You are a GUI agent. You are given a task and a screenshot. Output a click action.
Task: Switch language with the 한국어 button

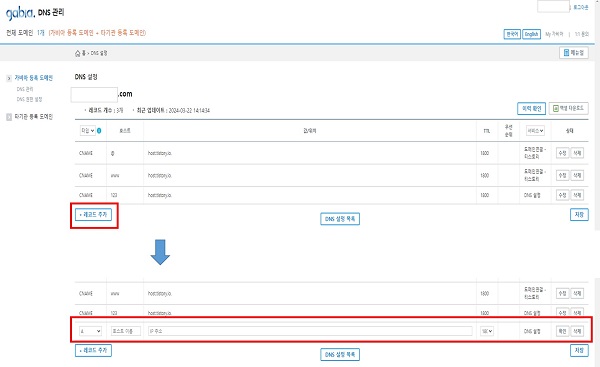(512, 34)
